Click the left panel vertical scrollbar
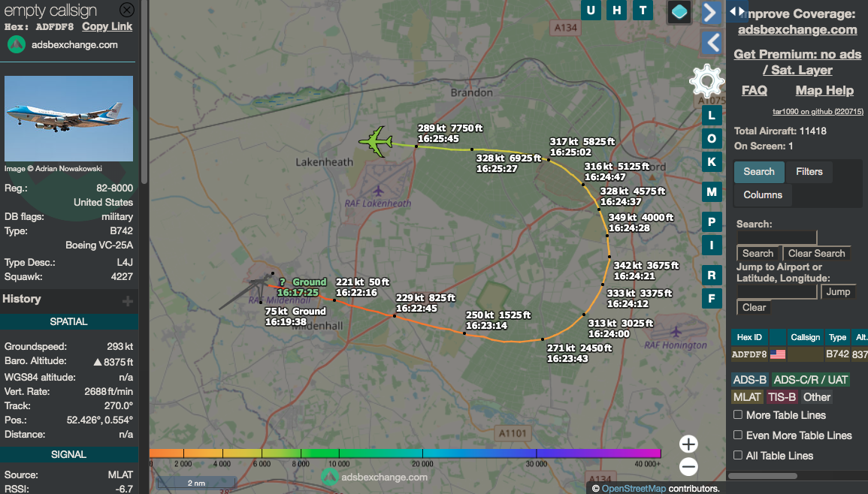 click(x=144, y=92)
